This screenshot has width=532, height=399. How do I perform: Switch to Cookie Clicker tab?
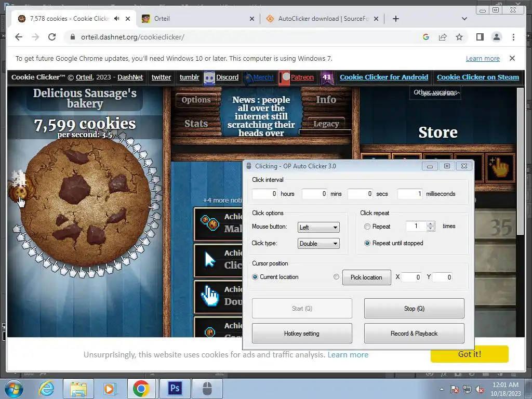pyautogui.click(x=74, y=19)
